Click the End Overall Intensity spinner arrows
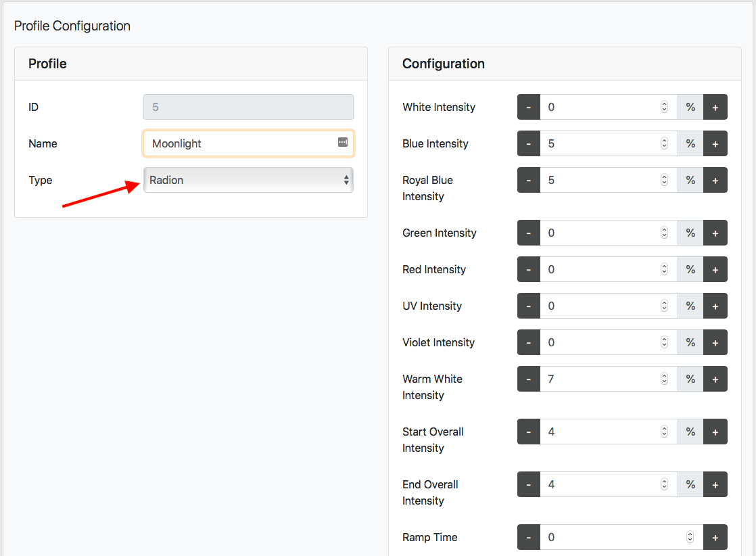756x556 pixels. point(665,484)
